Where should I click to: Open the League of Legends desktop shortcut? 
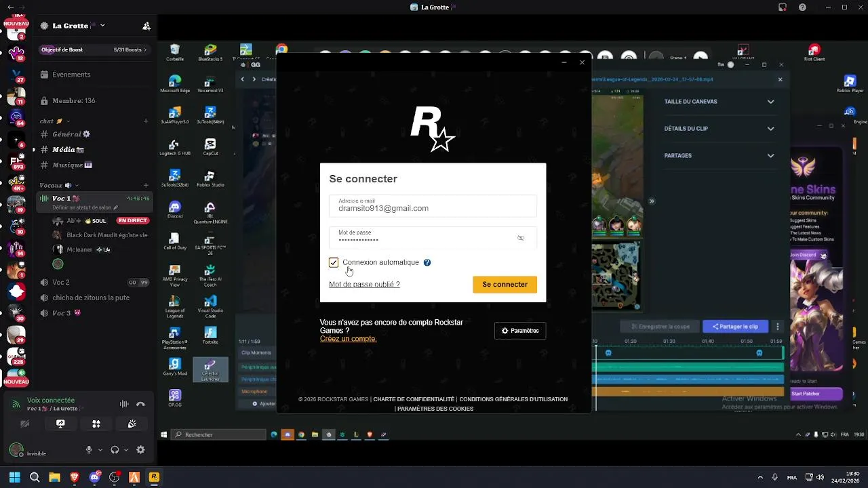(x=174, y=307)
